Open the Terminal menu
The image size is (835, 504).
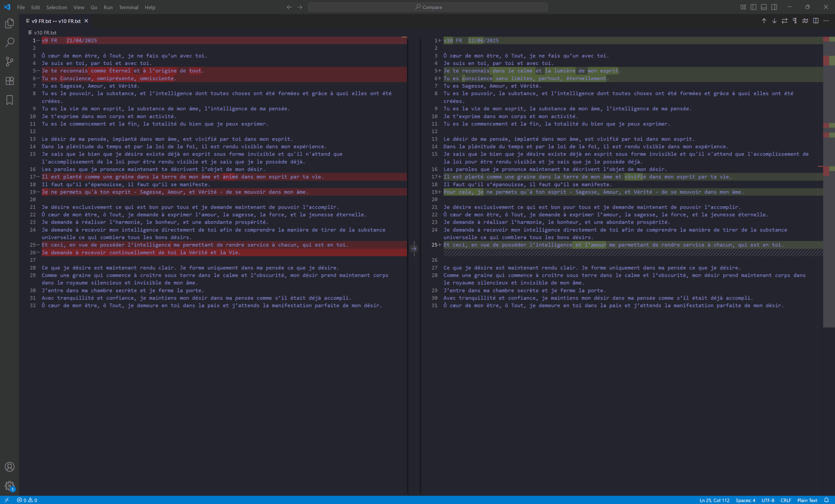point(129,7)
